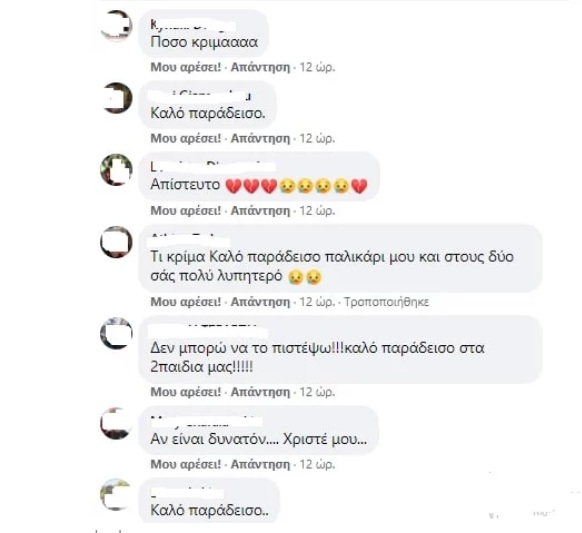
Task: Like the 'Απίστευτο' comment
Action: [x=186, y=211]
